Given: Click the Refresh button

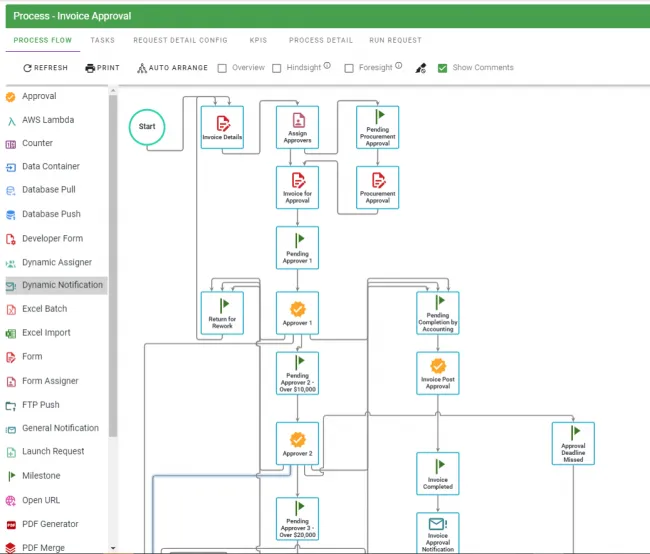Looking at the screenshot, I should (x=45, y=68).
